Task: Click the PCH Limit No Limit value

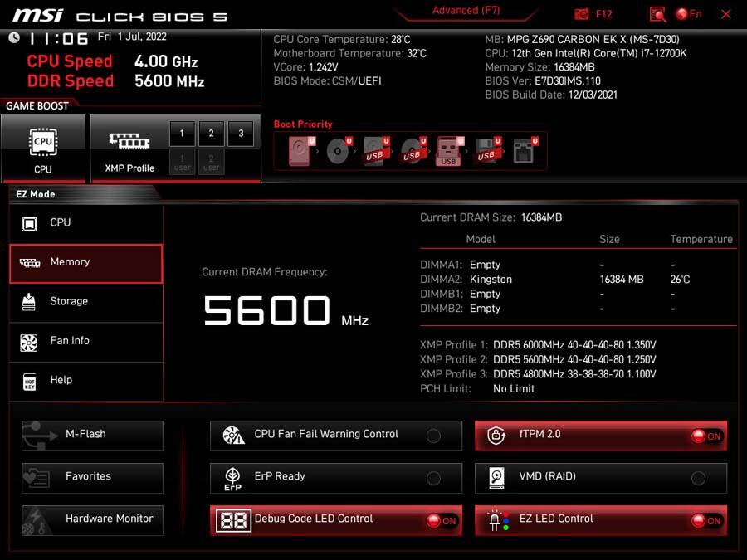Action: click(x=514, y=389)
